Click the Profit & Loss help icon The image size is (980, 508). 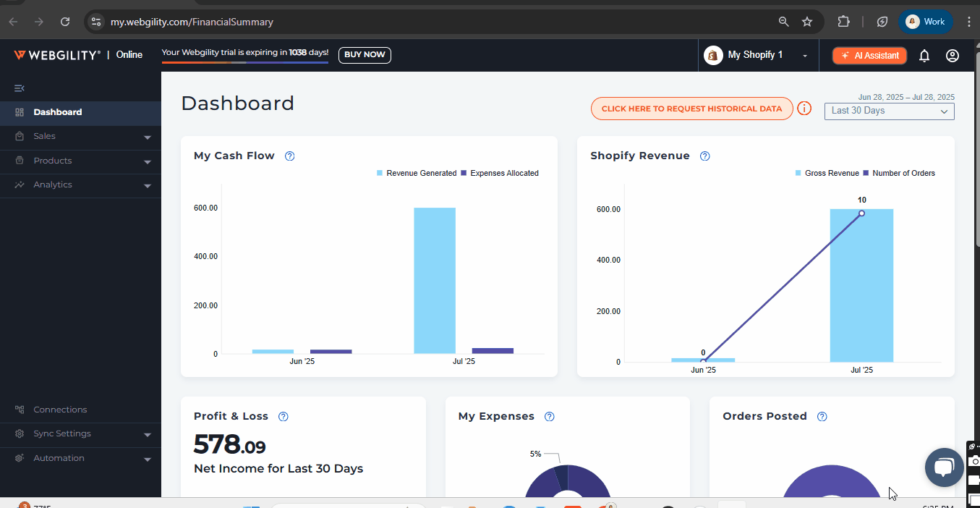284,416
